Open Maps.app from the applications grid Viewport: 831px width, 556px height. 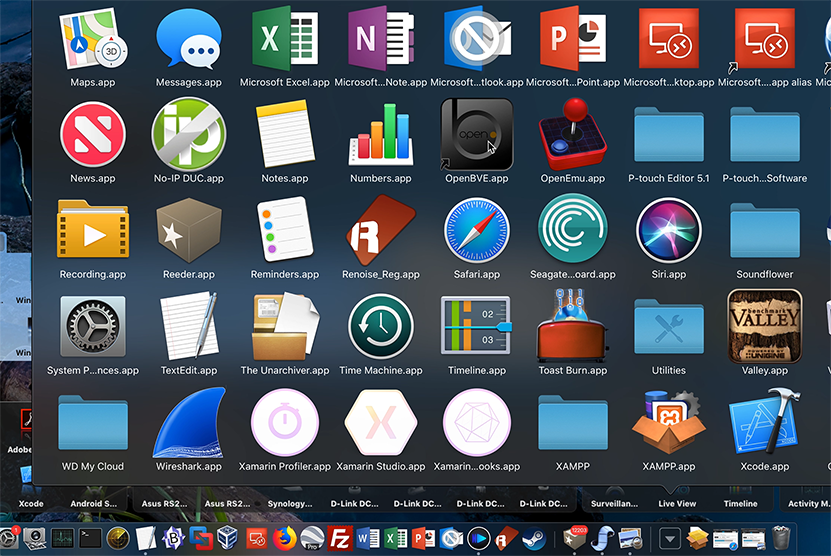(93, 41)
